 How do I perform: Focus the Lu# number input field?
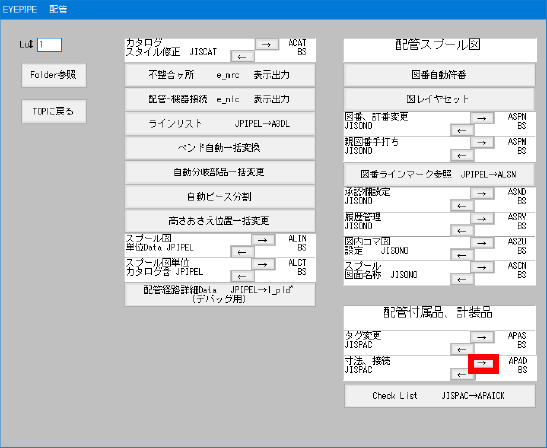coord(50,45)
